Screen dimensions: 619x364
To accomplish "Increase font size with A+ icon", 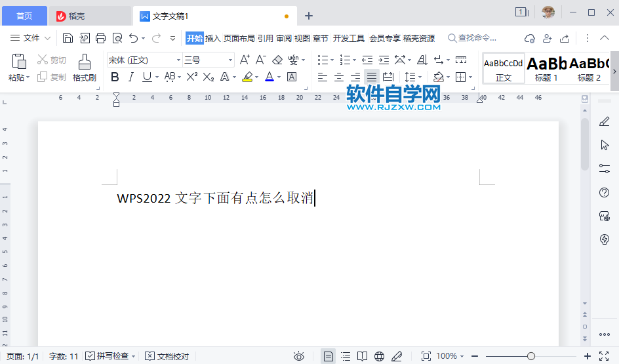I will (x=245, y=60).
